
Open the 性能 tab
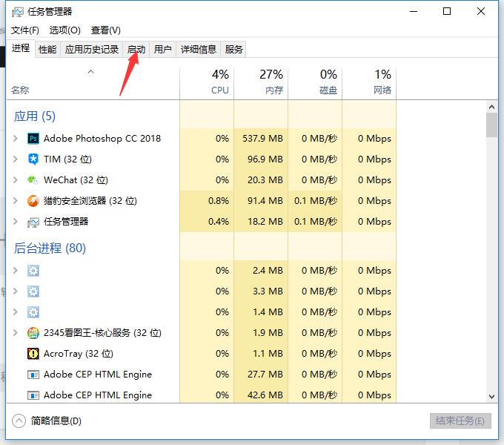coord(47,50)
